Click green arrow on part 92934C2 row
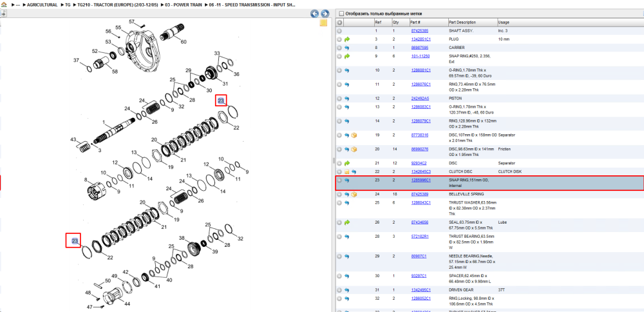 (347, 163)
